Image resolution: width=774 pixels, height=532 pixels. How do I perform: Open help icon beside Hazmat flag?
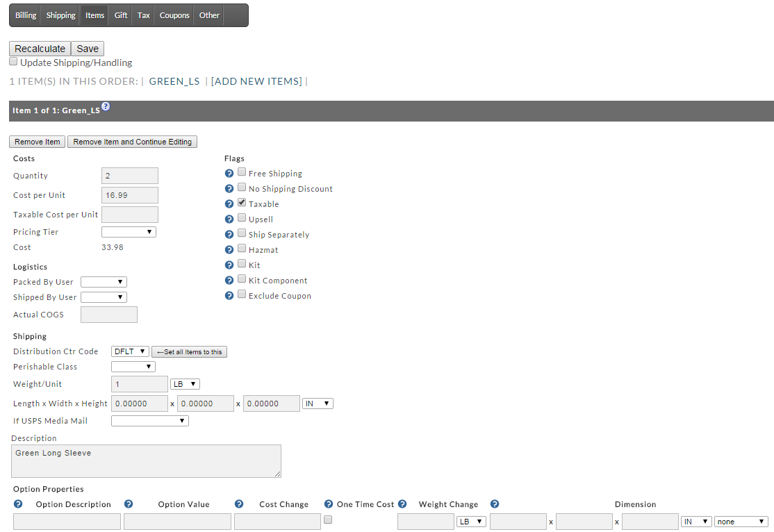click(x=229, y=250)
